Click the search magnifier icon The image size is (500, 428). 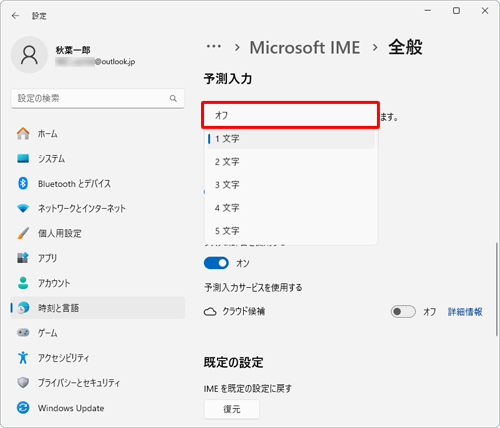(173, 98)
